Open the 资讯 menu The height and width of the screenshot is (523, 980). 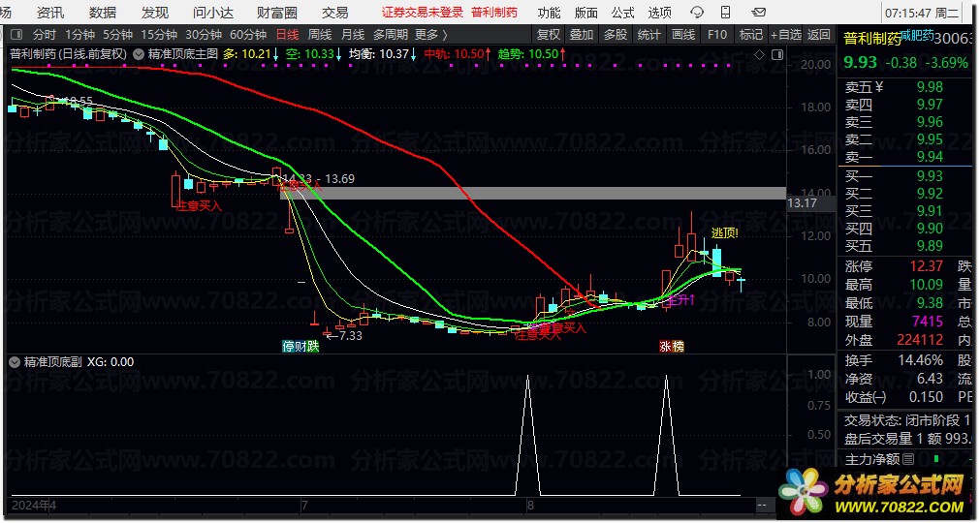click(50, 12)
